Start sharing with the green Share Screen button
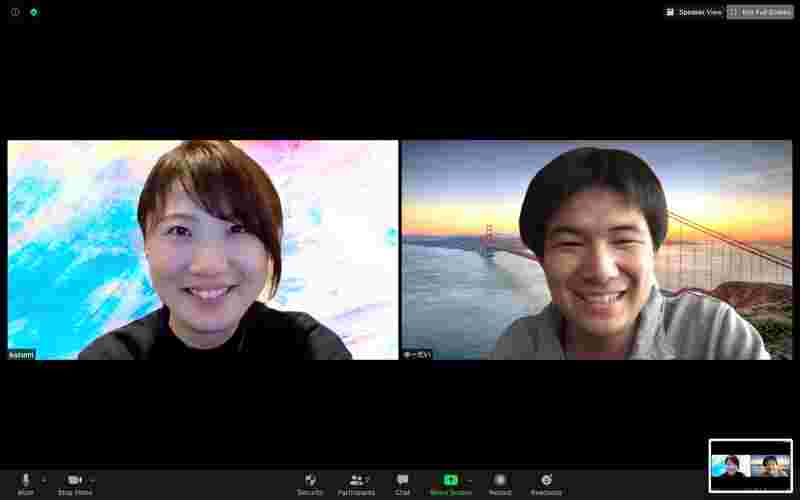The image size is (800, 500). click(x=451, y=483)
